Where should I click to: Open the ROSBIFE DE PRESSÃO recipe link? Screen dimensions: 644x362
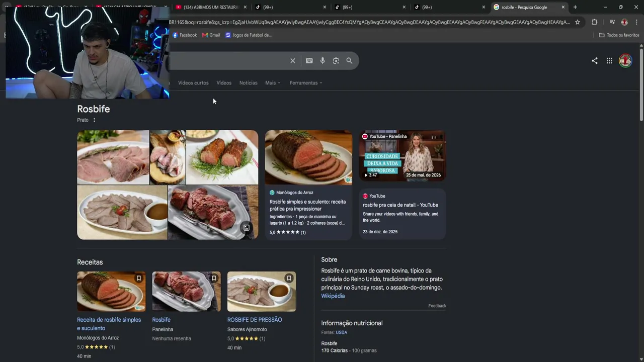255,320
